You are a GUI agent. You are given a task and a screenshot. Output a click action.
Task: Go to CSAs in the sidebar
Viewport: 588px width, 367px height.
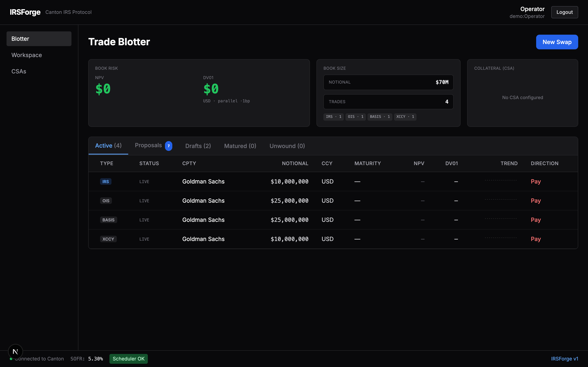click(x=19, y=71)
